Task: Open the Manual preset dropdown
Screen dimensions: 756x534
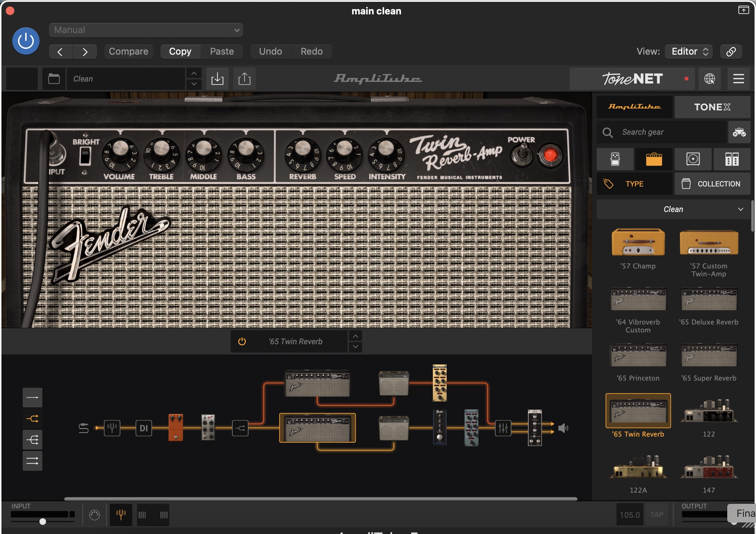Action: click(x=146, y=30)
